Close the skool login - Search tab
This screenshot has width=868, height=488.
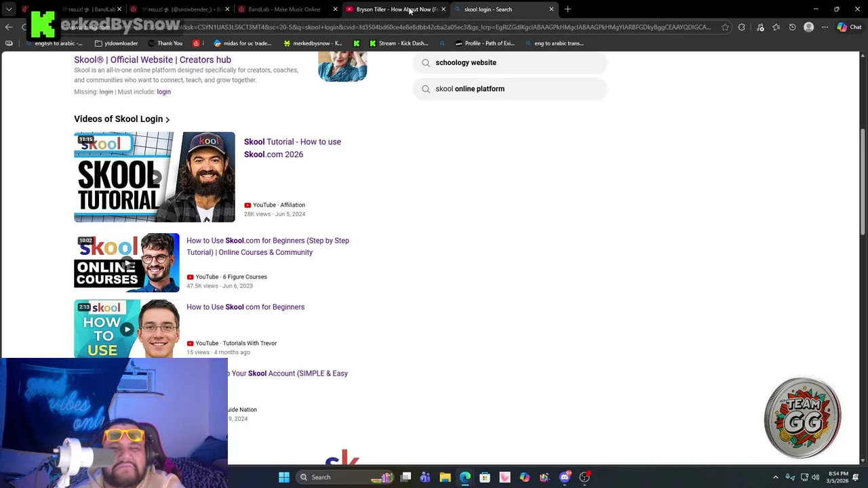click(x=551, y=9)
